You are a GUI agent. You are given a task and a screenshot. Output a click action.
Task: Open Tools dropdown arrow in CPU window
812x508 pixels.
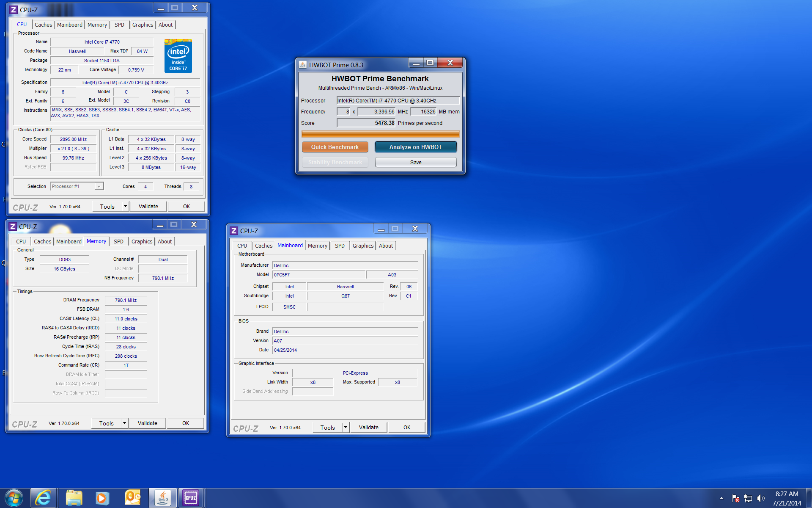pyautogui.click(x=125, y=206)
